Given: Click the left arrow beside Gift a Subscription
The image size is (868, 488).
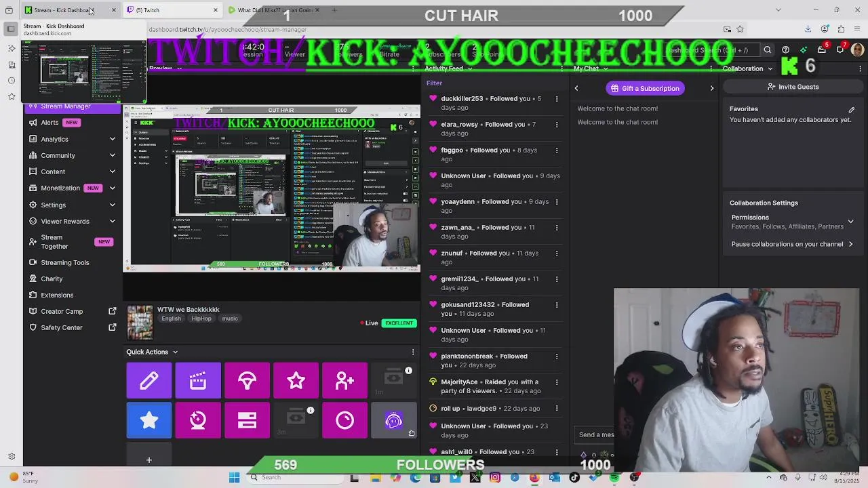Looking at the screenshot, I should (576, 88).
